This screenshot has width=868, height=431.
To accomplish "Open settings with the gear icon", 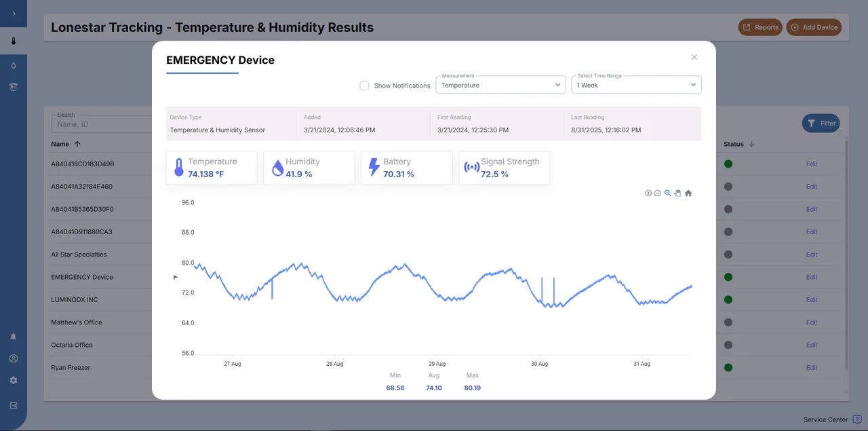I will (x=14, y=380).
